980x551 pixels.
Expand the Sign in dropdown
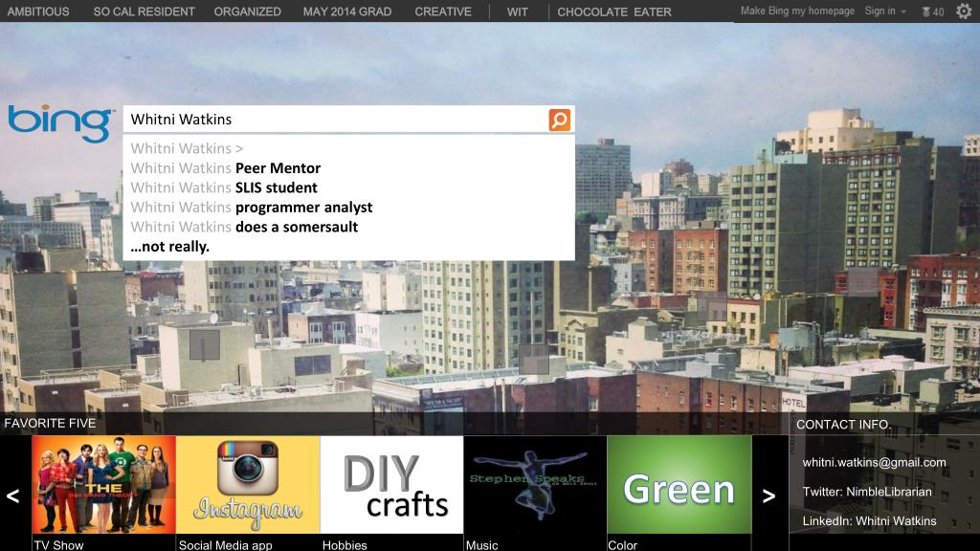(x=885, y=11)
